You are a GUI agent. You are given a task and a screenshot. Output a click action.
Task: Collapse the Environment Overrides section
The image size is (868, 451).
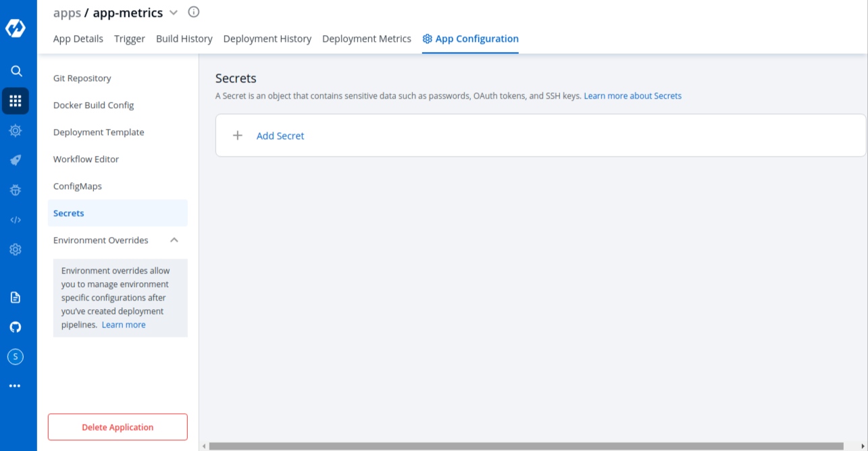click(x=174, y=240)
